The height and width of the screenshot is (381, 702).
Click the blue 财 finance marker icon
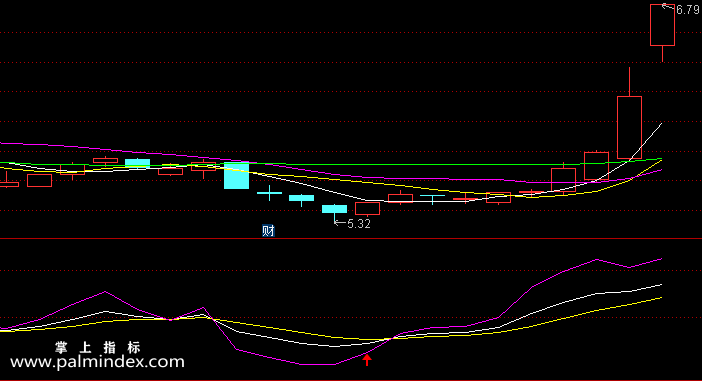[268, 231]
